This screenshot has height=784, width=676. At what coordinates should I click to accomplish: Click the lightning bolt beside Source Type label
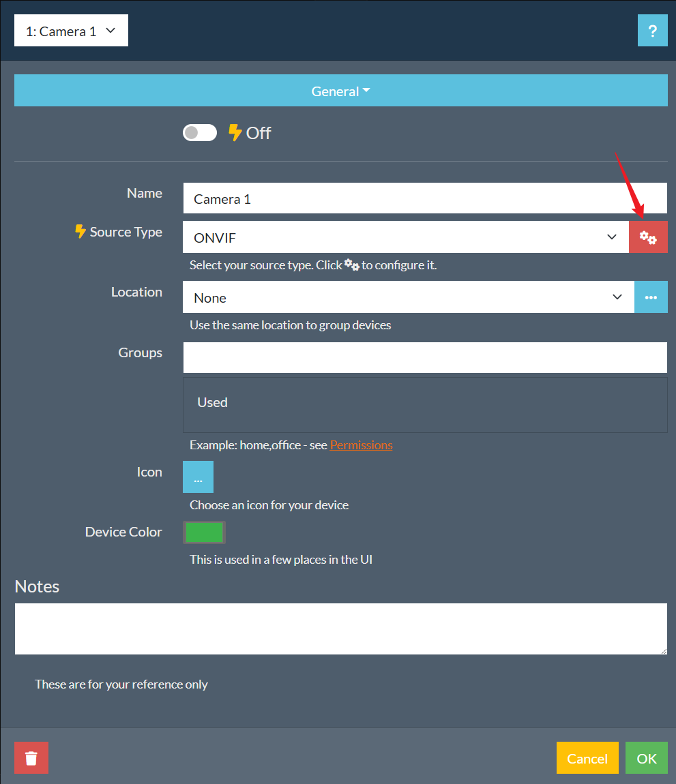(x=80, y=232)
